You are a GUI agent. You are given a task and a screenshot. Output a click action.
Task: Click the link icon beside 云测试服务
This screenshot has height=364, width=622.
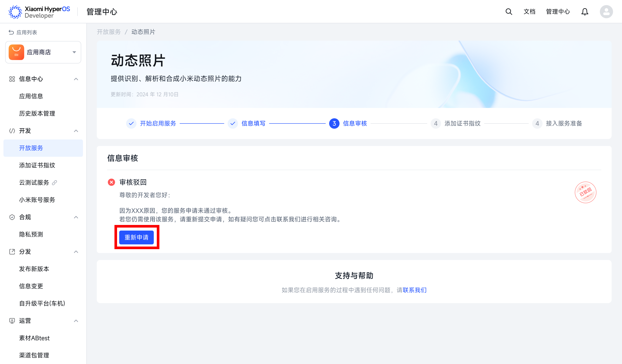tap(55, 182)
